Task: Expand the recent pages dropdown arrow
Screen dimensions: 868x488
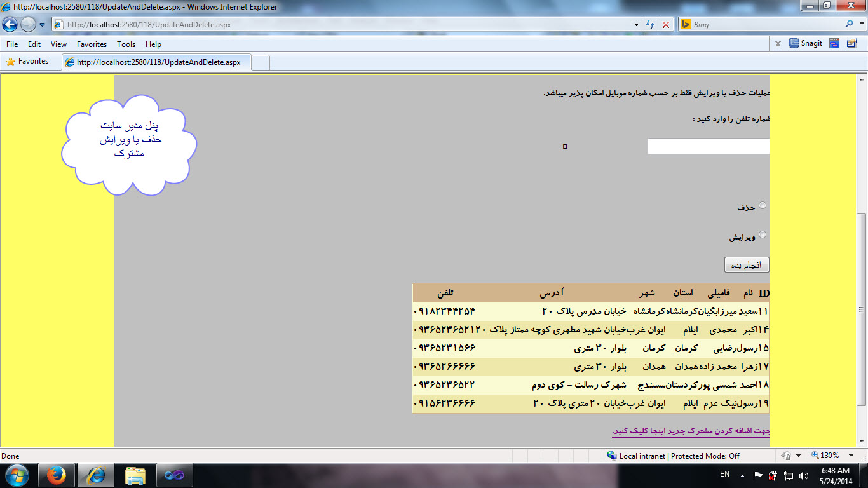Action: point(42,25)
